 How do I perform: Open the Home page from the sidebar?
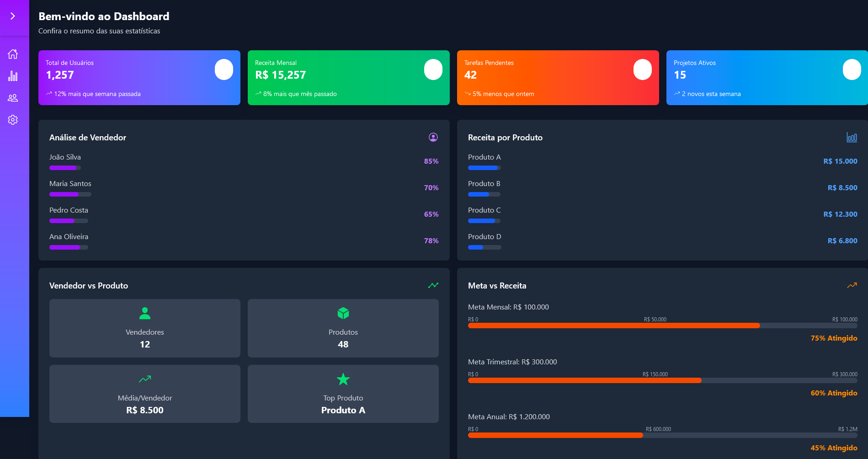pos(13,53)
